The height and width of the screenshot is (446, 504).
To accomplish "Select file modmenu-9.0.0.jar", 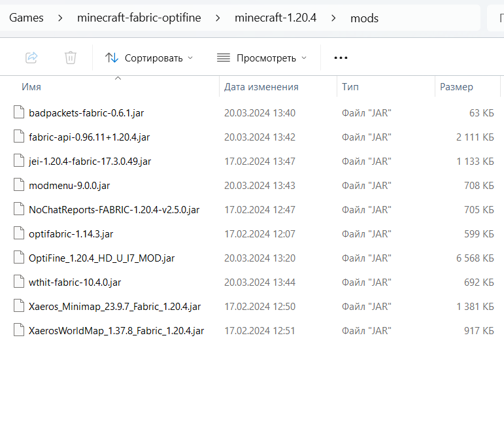I will pos(69,186).
